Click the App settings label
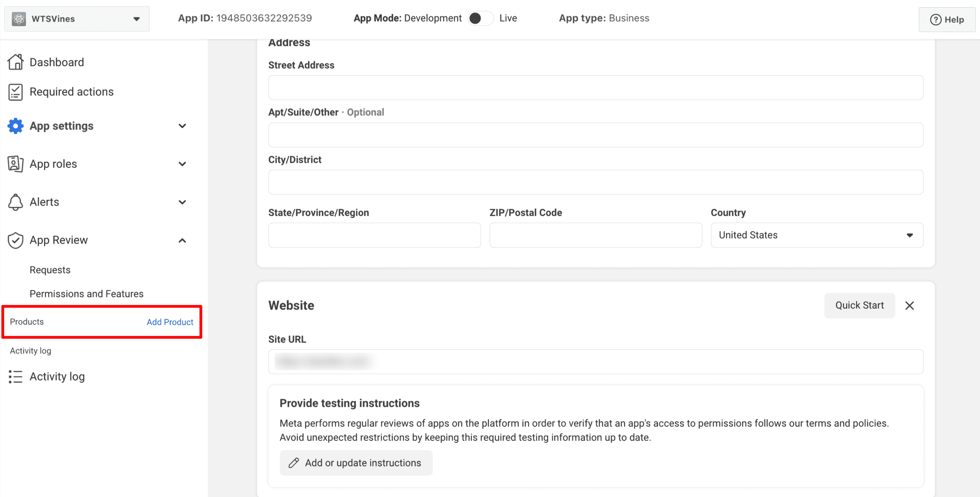Screen dimensions: 980x497 (62, 126)
